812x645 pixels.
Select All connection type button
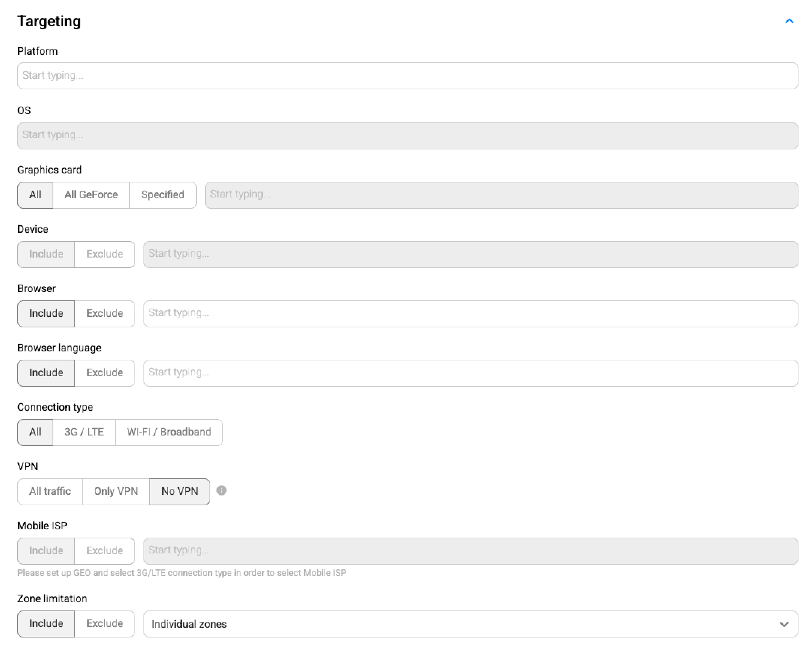tap(35, 432)
